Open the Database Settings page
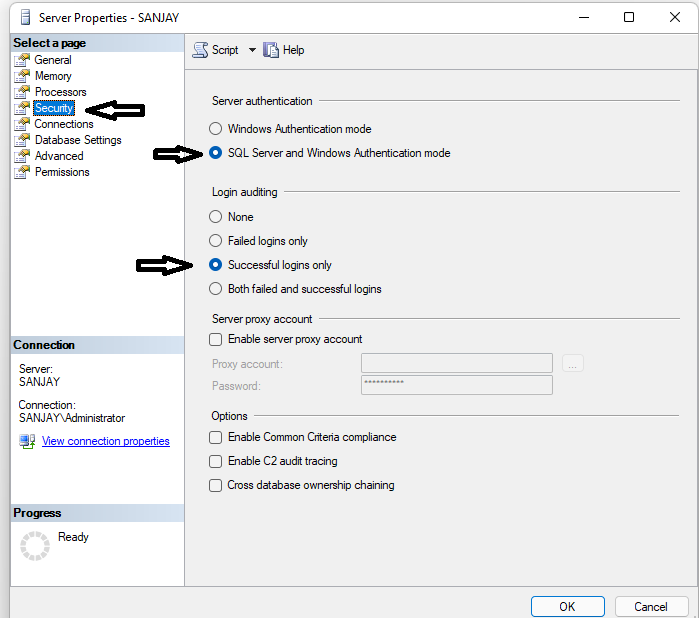Viewport: 699px width, 618px height. tap(78, 140)
